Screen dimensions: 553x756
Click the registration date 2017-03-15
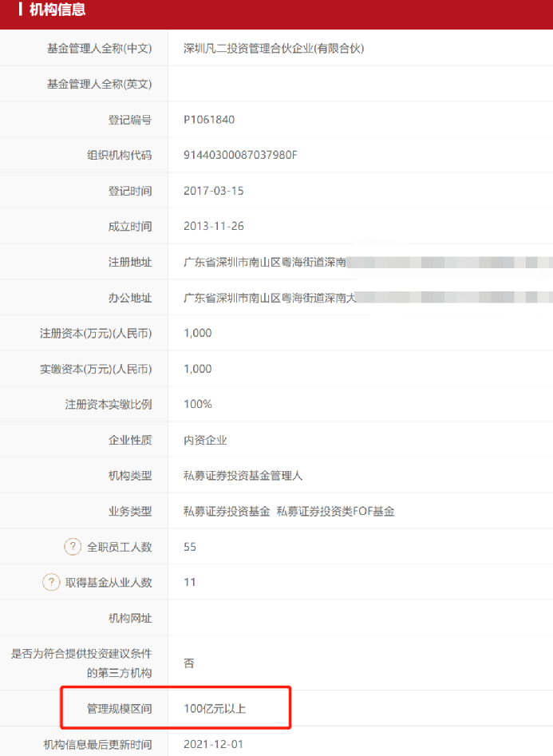(x=214, y=191)
